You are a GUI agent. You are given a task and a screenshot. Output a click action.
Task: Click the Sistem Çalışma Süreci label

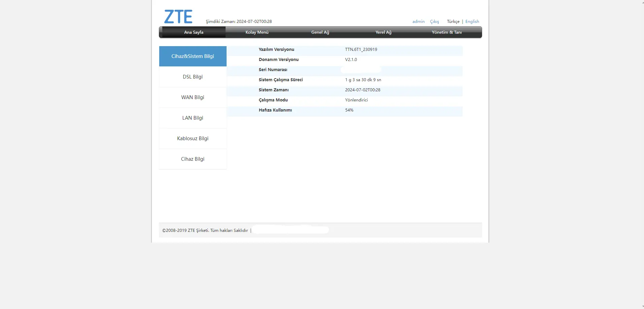tap(281, 80)
